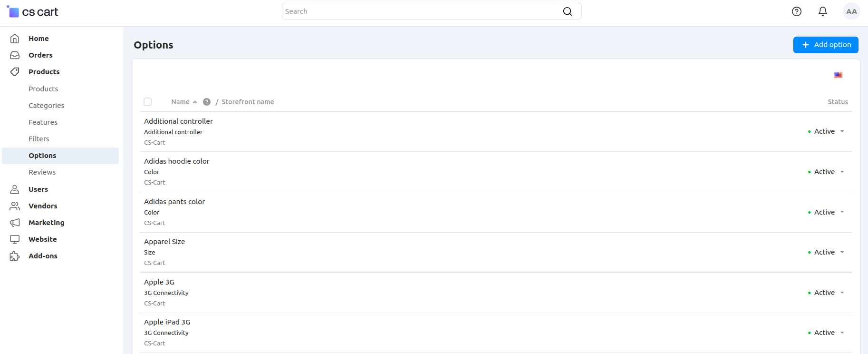The height and width of the screenshot is (354, 868).
Task: Click the Marketing megaphone icon
Action: point(15,223)
